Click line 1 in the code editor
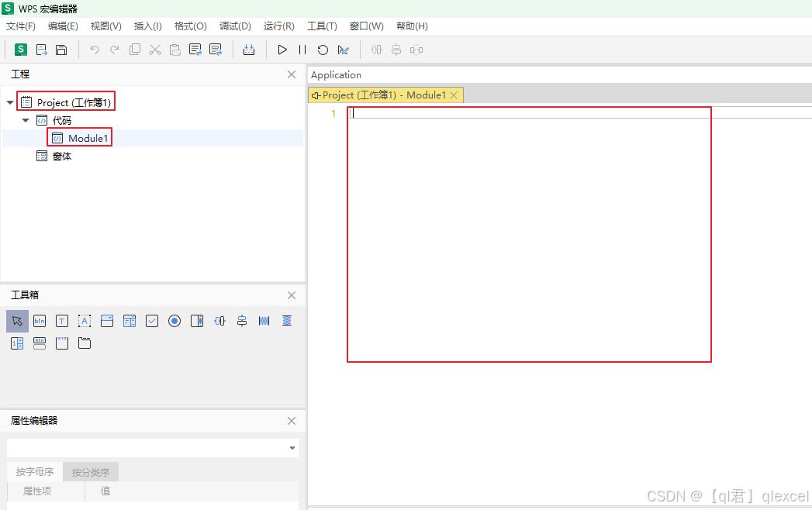The width and height of the screenshot is (812, 510). click(580, 113)
